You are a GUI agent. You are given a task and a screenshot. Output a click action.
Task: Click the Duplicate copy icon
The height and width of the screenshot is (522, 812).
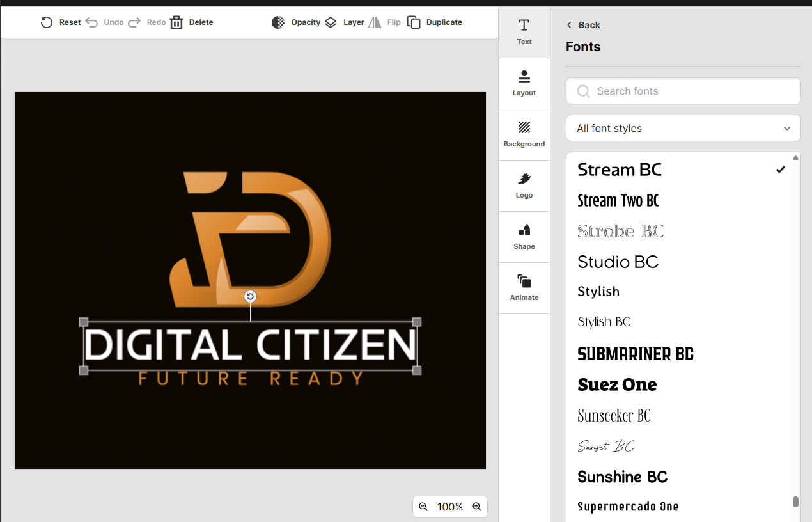click(x=414, y=22)
